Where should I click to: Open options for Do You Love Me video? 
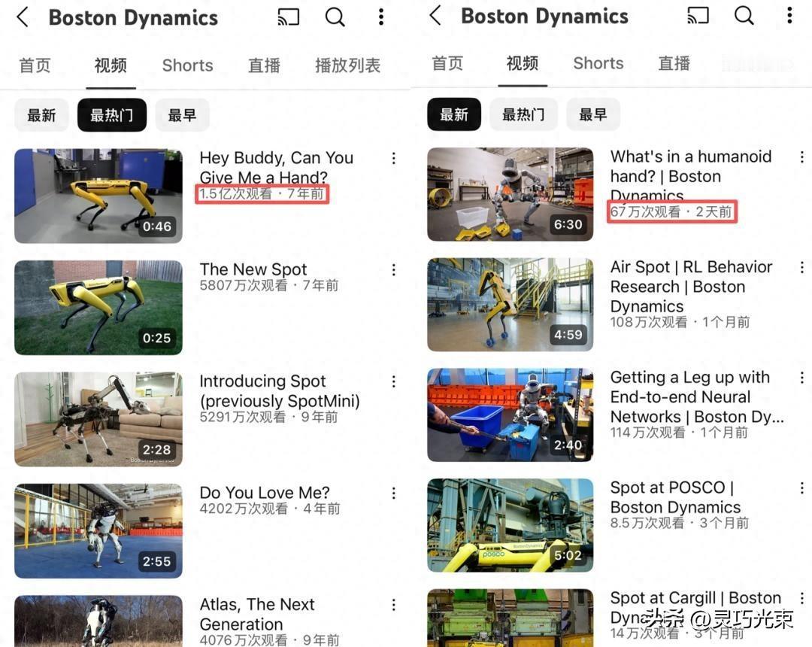(393, 494)
